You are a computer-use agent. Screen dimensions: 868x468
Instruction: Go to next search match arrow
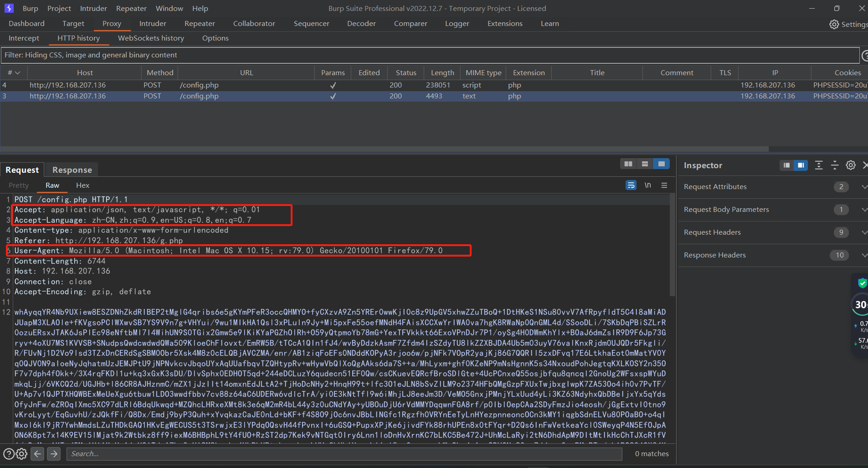pos(54,454)
